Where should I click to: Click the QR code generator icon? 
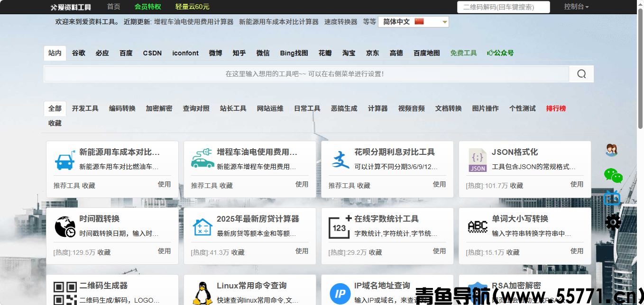coord(65,293)
